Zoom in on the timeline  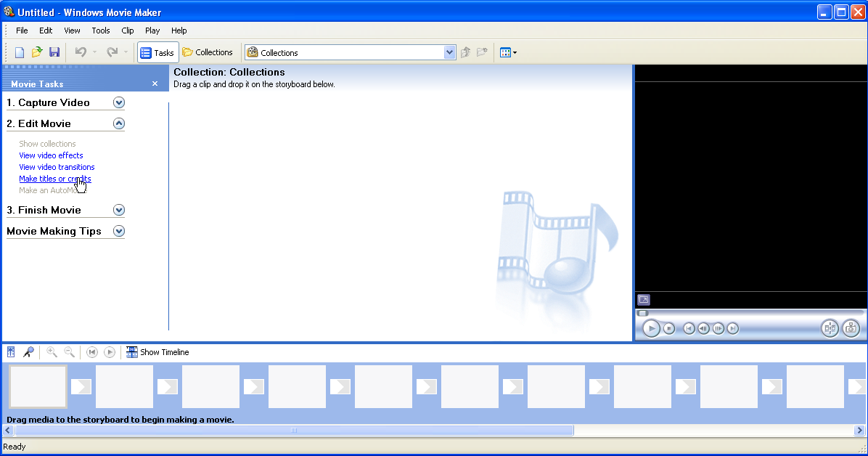pyautogui.click(x=52, y=352)
